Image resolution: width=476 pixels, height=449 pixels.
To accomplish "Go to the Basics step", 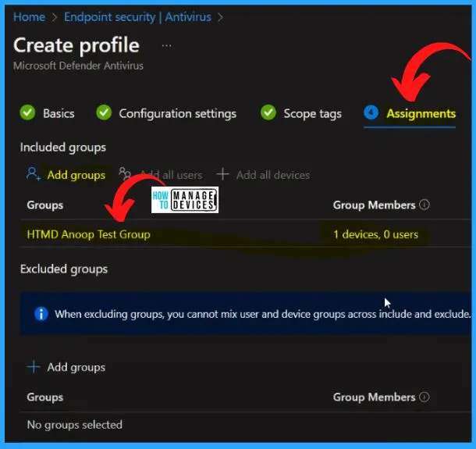I will 59,113.
